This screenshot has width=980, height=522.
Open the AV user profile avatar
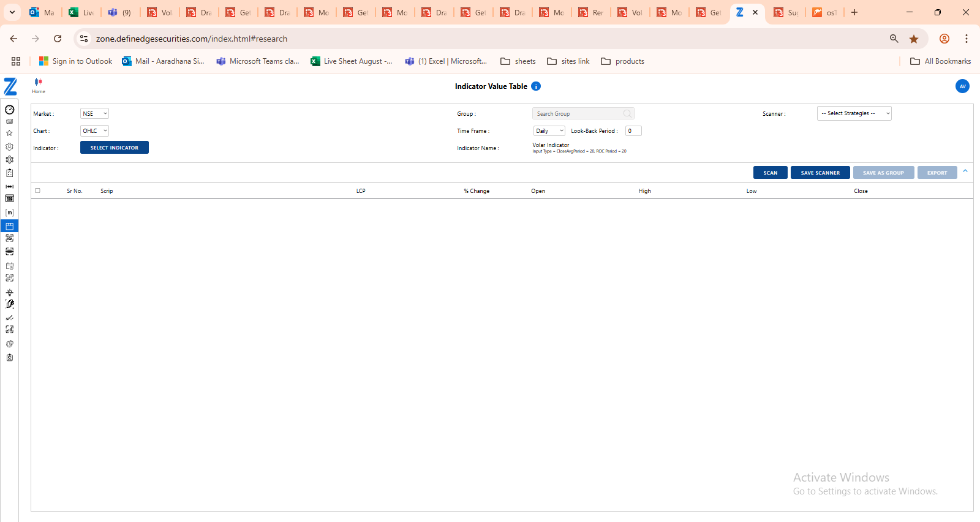962,86
